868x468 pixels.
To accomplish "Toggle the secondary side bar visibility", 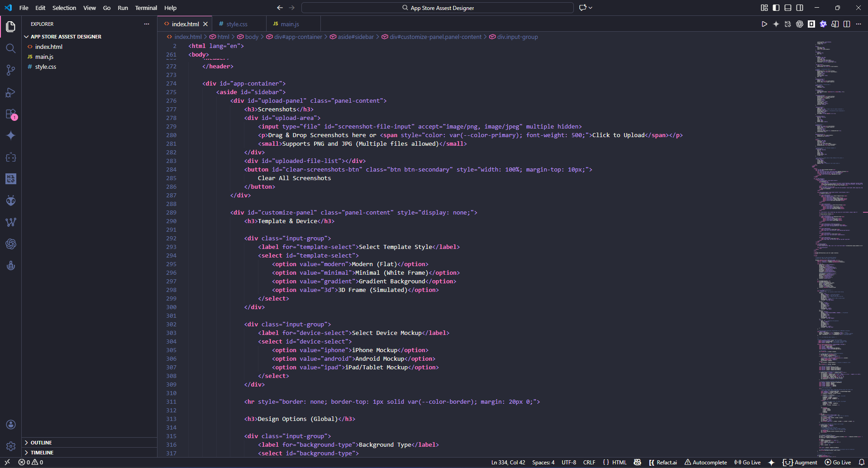I will (x=800, y=8).
